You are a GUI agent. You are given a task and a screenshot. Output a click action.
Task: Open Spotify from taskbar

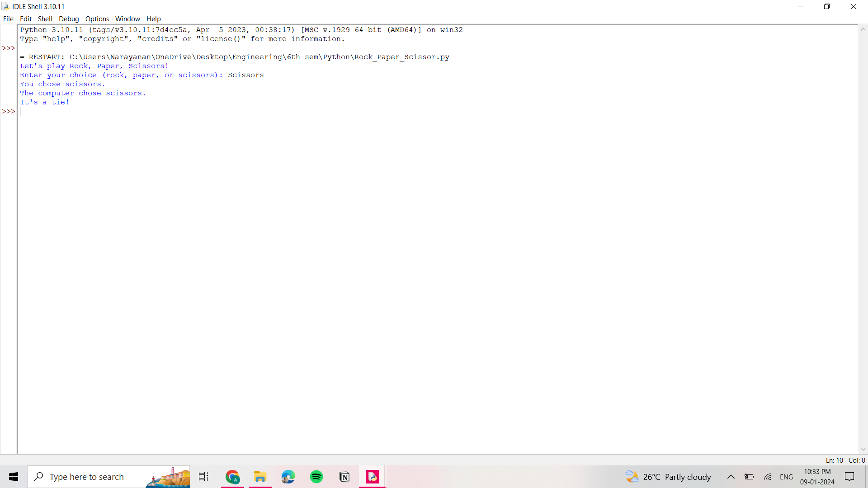316,477
